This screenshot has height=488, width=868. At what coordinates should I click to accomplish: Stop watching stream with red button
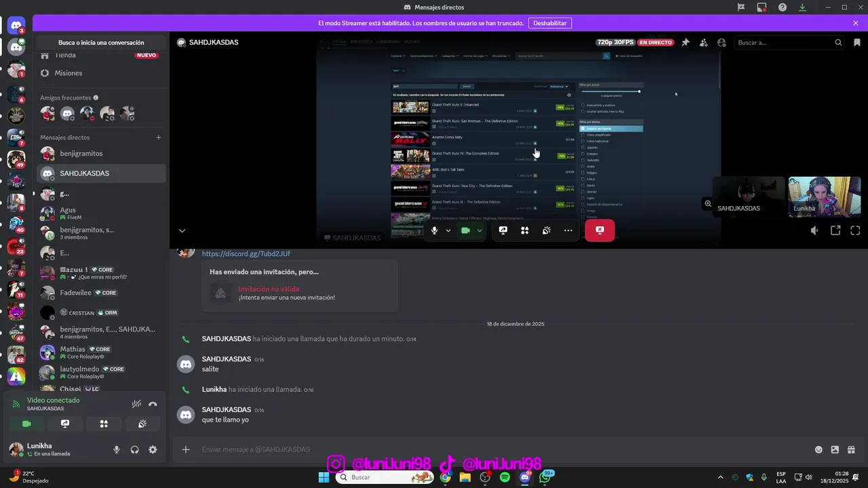click(599, 230)
